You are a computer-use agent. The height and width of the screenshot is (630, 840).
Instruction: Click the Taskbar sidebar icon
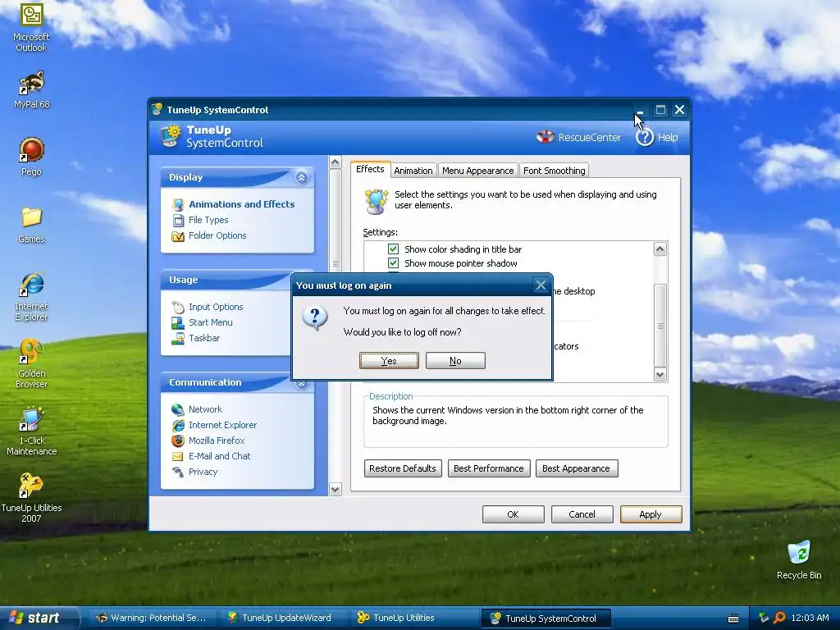point(178,338)
